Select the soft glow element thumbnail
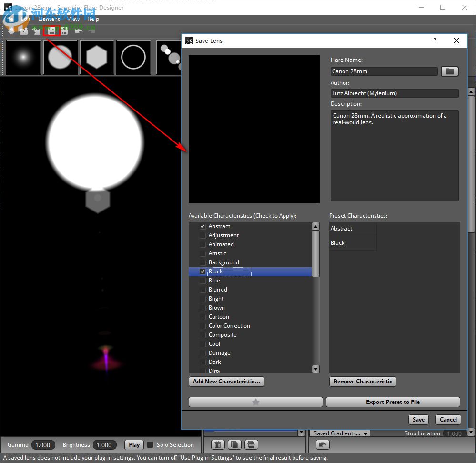The width and height of the screenshot is (476, 463). coord(24,57)
